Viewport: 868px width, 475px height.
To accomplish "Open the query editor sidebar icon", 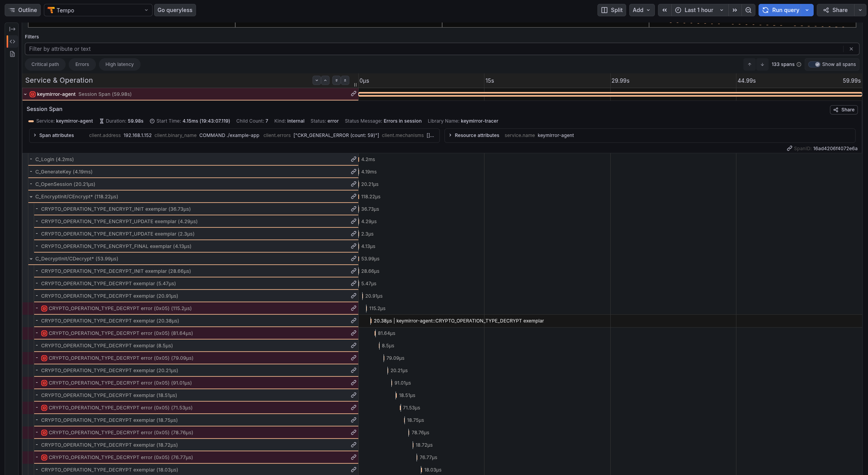I will click(x=12, y=42).
